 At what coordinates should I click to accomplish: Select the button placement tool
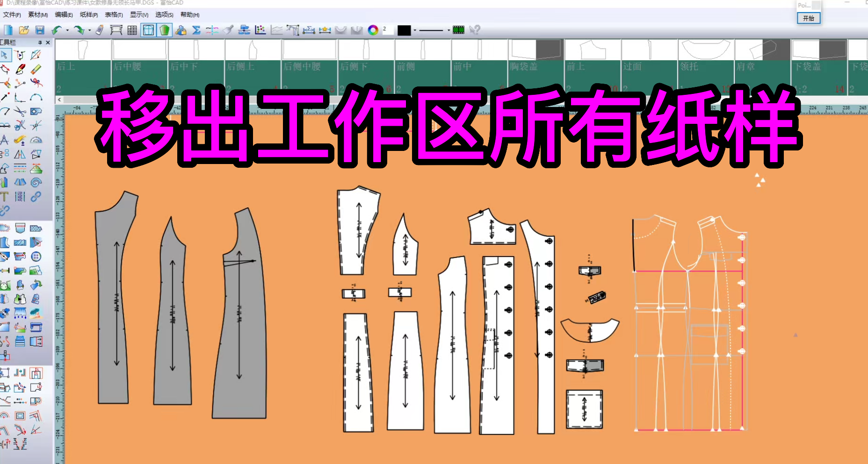[x=36, y=257]
